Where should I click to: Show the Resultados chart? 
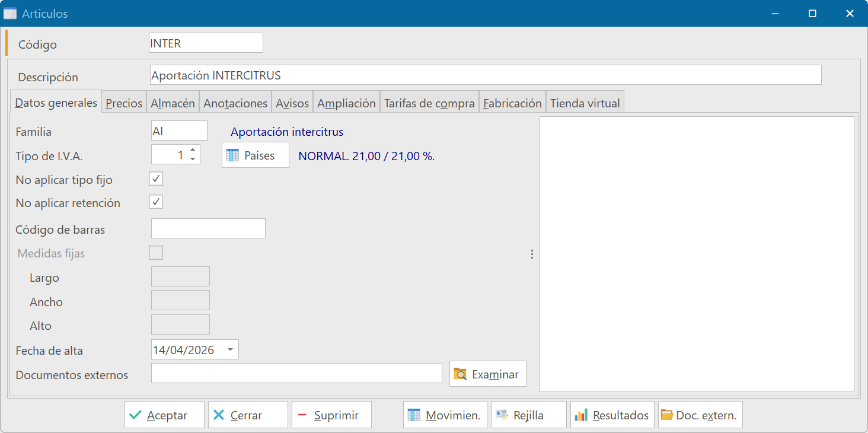pos(612,415)
